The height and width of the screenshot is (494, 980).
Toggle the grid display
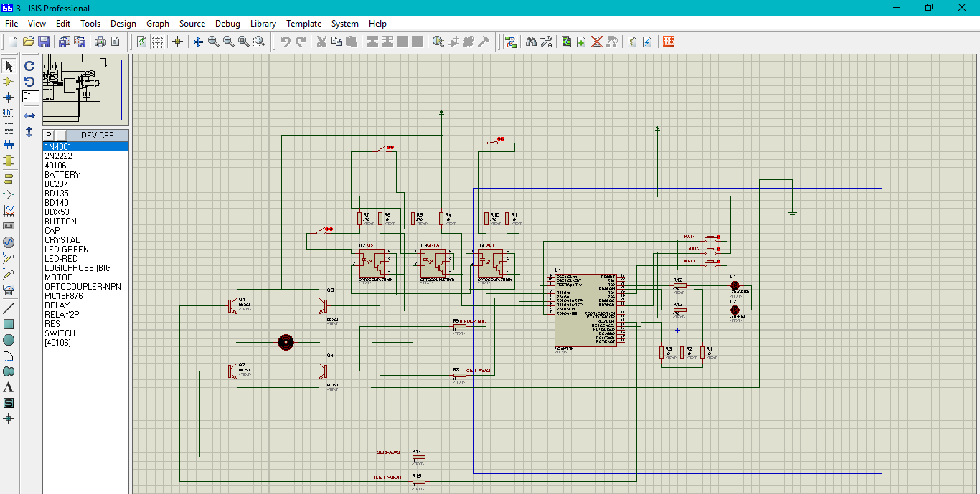pos(156,42)
